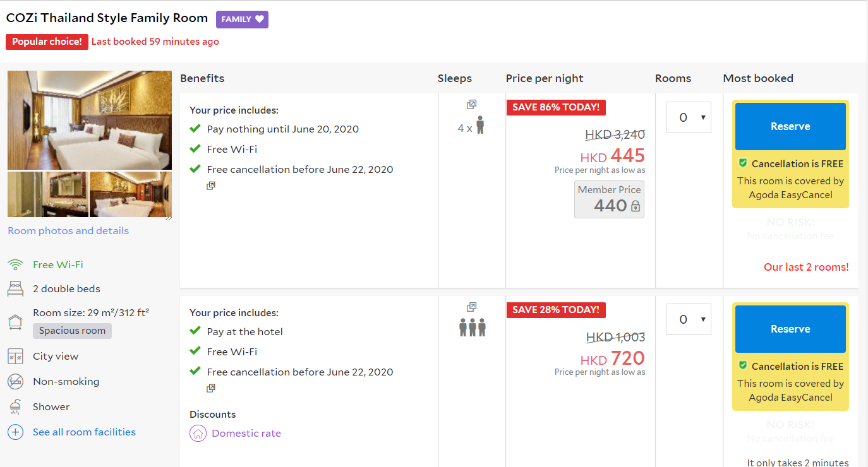The width and height of the screenshot is (868, 467).
Task: Click the HKD 445 price
Action: click(x=613, y=156)
